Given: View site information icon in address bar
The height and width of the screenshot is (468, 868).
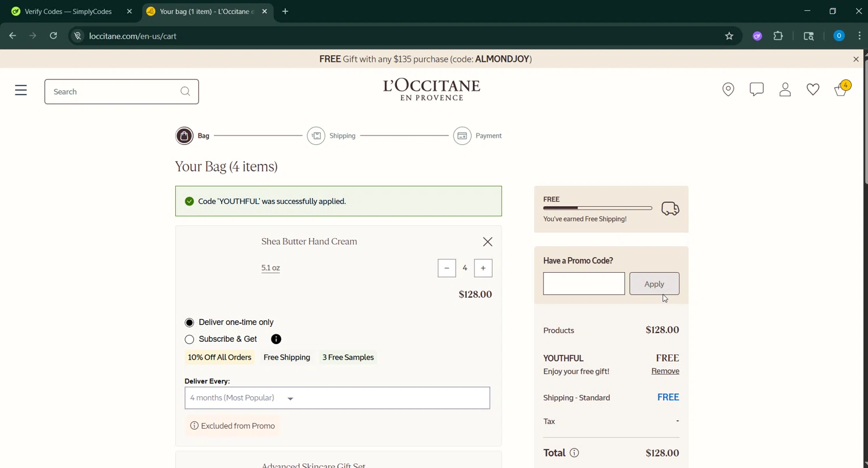Looking at the screenshot, I should tap(78, 36).
